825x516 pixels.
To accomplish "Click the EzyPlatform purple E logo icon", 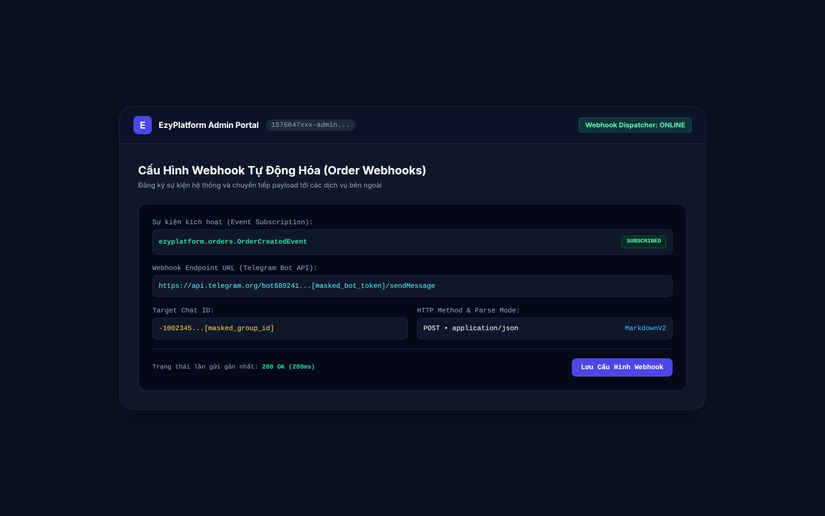I will coord(142,125).
